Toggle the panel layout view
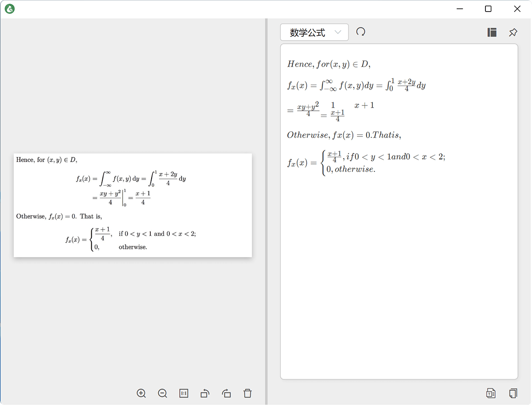The width and height of the screenshot is (532, 405). (x=492, y=32)
